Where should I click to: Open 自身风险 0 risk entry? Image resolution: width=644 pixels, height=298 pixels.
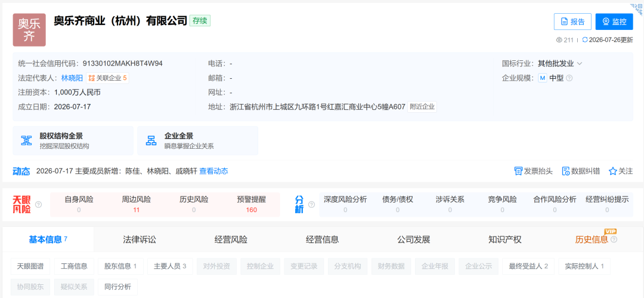point(79,205)
